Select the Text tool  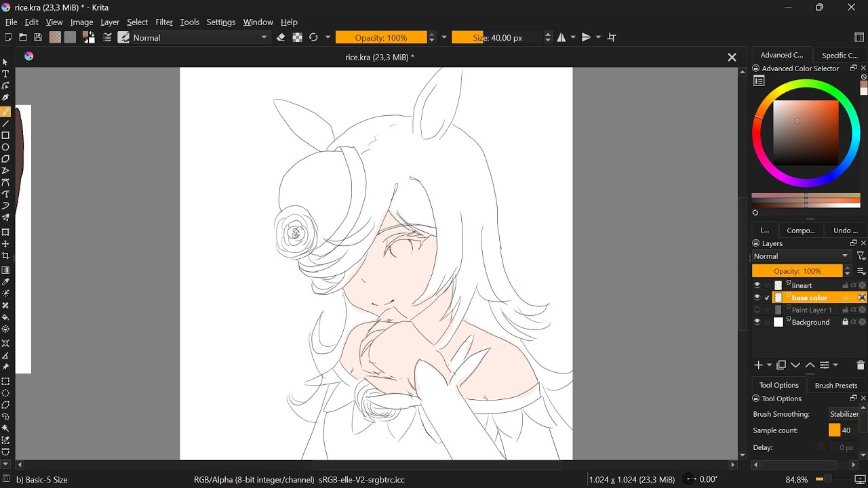click(6, 74)
